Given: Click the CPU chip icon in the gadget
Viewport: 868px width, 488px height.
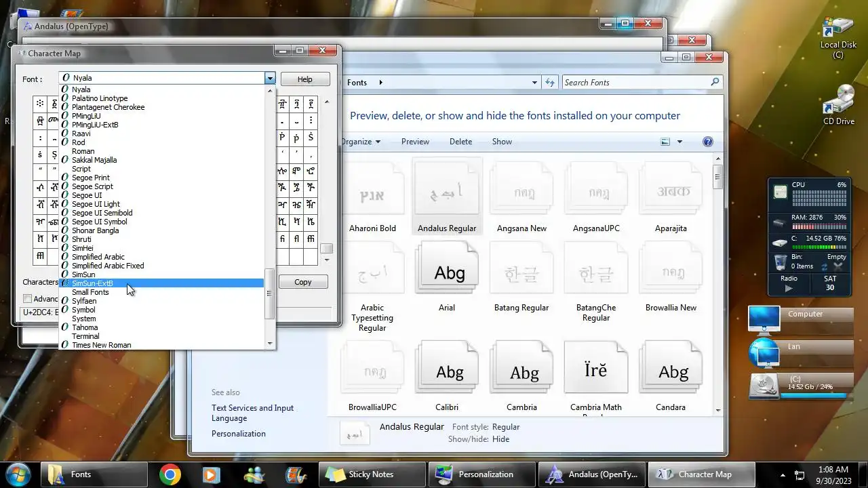Looking at the screenshot, I should pos(781,192).
